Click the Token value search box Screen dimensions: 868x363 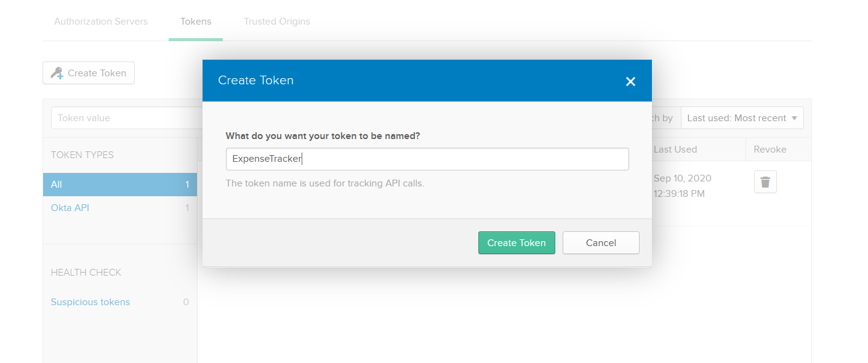point(126,118)
